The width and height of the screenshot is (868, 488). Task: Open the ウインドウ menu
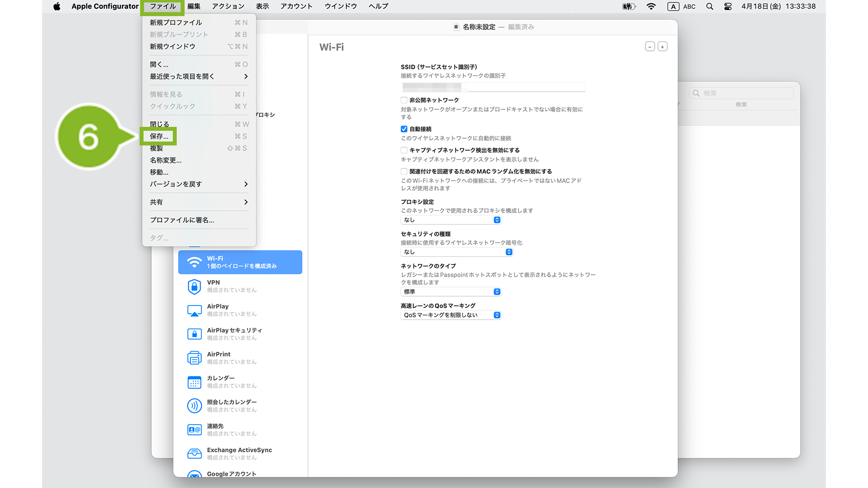pyautogui.click(x=341, y=6)
